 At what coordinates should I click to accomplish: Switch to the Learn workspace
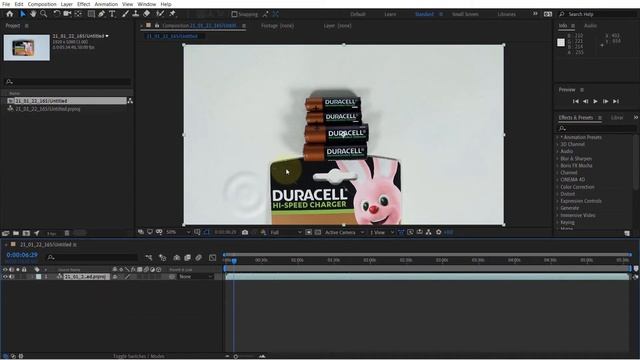(x=390, y=14)
